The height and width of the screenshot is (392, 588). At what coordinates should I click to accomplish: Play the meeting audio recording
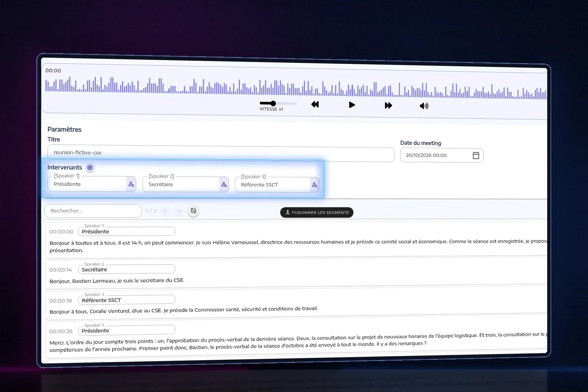[x=352, y=105]
